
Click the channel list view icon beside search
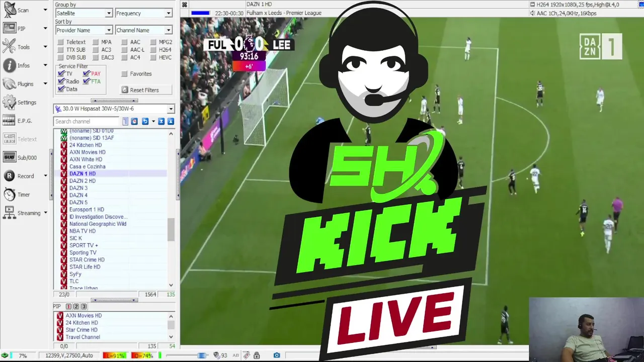[126, 121]
